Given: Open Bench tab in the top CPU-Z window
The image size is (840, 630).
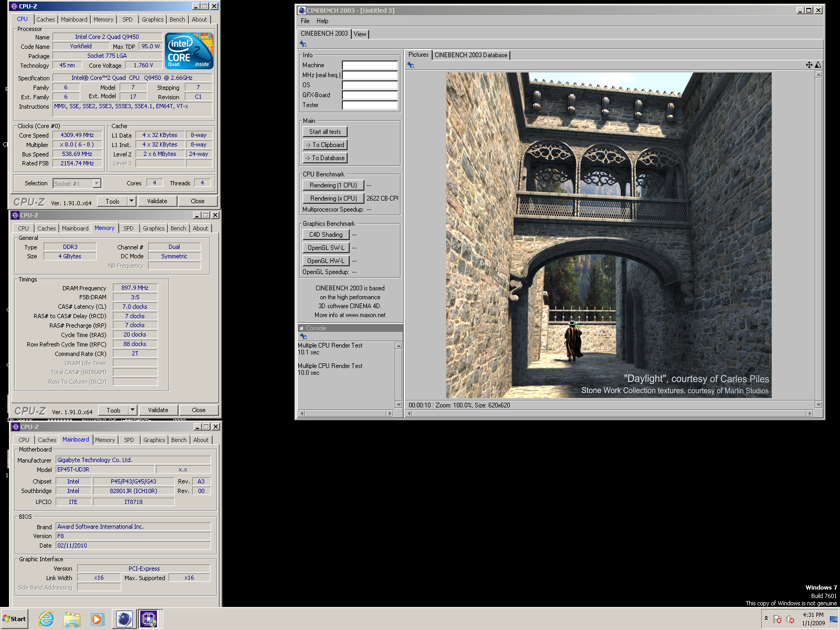Looking at the screenshot, I should [x=177, y=19].
